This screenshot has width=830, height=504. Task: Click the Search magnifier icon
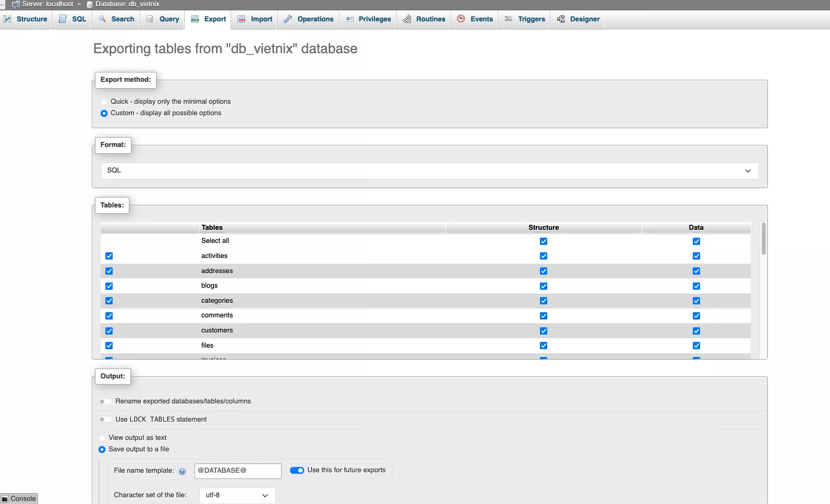(102, 19)
